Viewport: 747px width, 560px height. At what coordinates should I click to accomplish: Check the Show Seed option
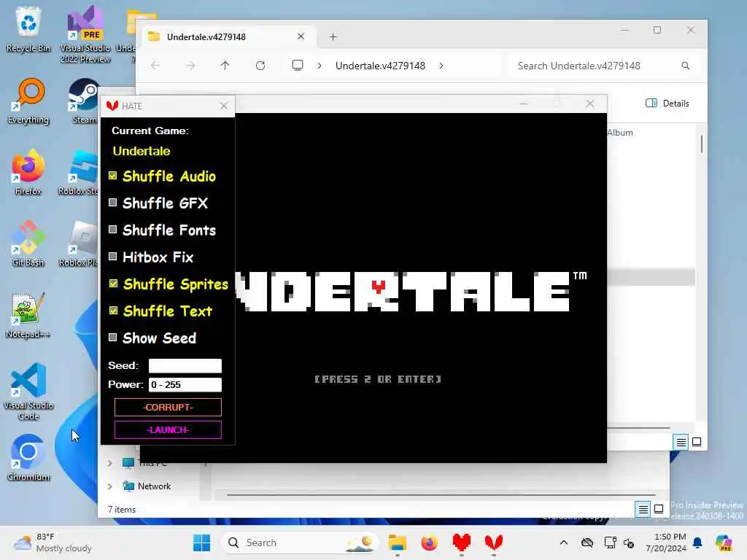(113, 338)
